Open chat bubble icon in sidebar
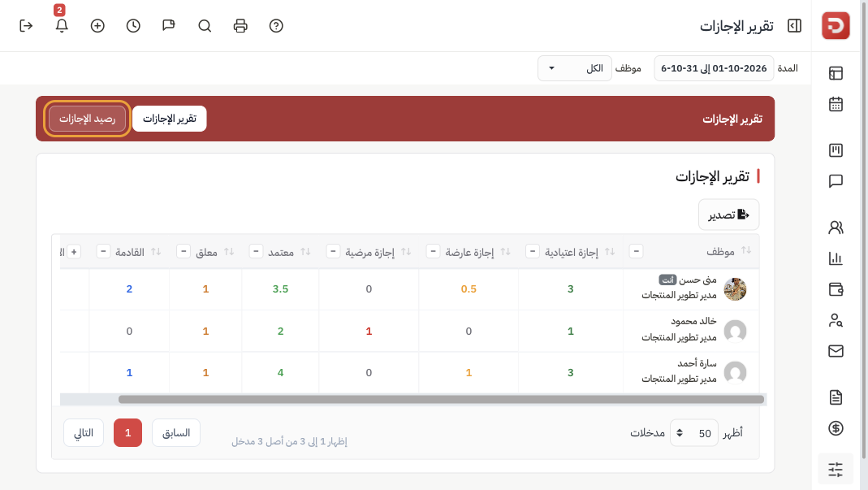 coord(836,181)
